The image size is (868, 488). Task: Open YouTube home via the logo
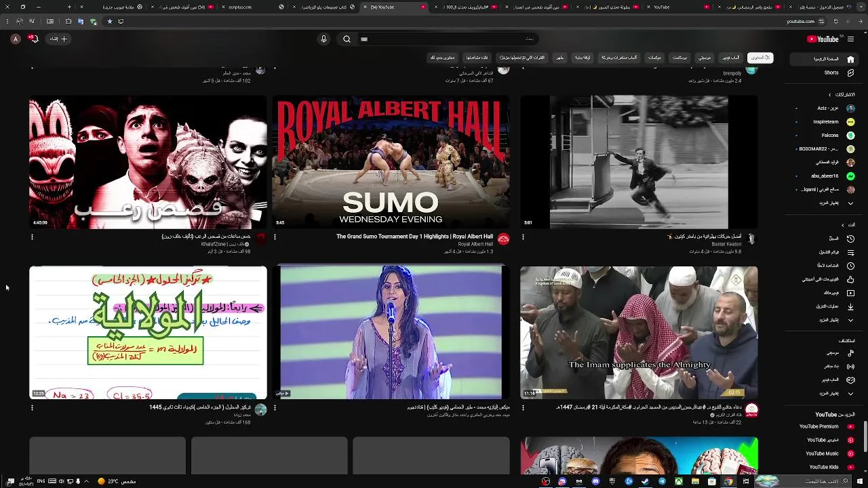pos(823,39)
